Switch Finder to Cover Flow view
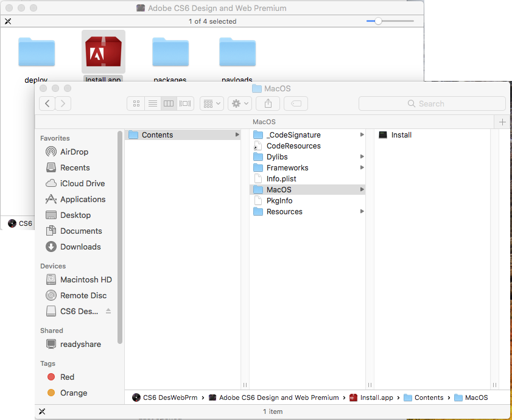 click(x=185, y=103)
